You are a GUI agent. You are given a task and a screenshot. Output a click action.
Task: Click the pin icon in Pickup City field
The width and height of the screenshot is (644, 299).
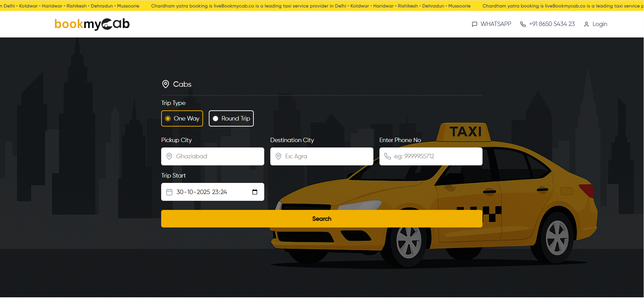click(x=169, y=156)
